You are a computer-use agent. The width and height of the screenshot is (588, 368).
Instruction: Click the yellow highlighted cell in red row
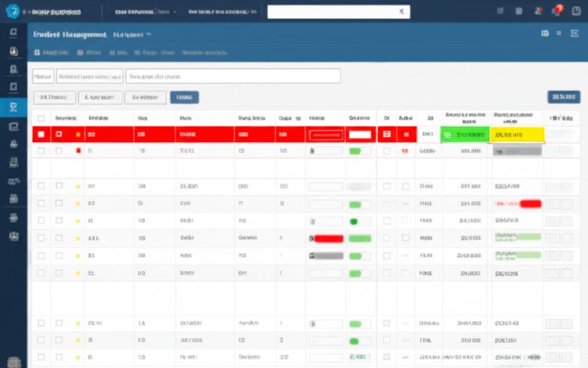(x=516, y=135)
